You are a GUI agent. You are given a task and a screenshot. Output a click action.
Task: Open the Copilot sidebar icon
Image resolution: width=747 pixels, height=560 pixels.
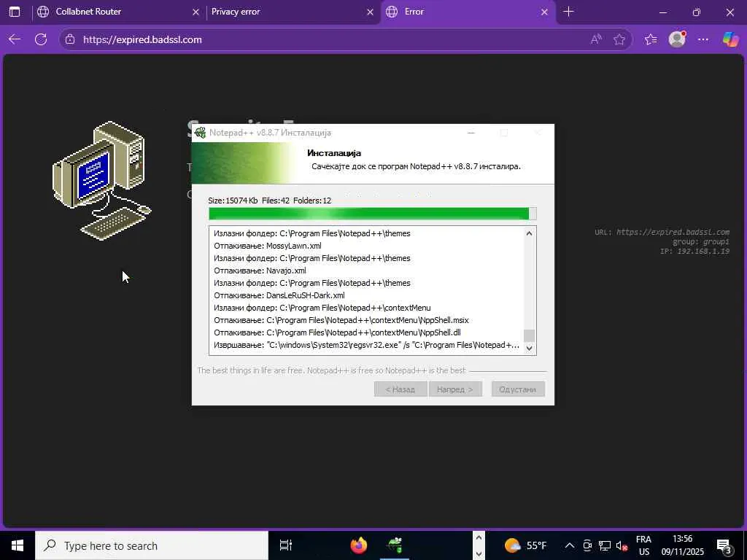click(730, 39)
